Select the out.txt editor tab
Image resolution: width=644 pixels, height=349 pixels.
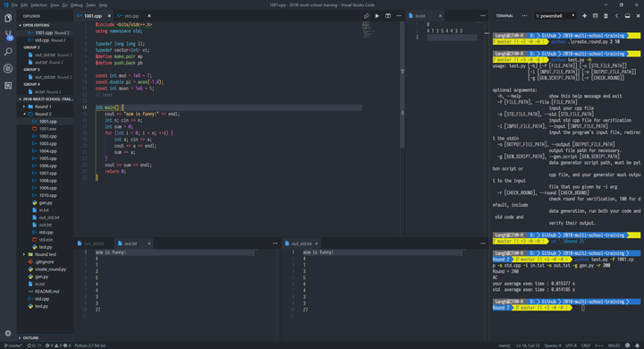[131, 243]
